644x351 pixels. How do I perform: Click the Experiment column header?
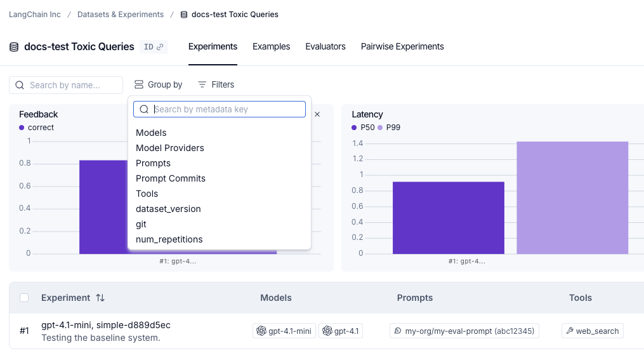pos(66,298)
